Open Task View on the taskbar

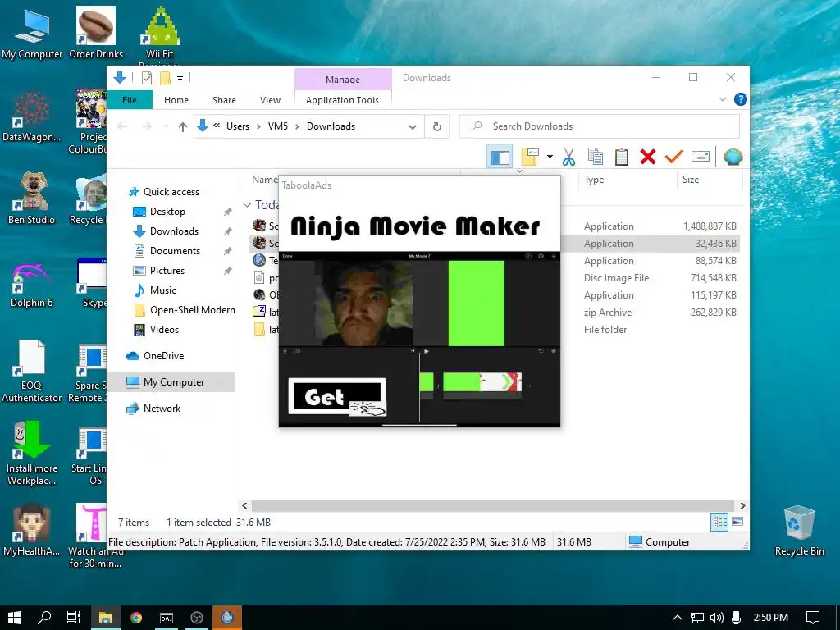click(x=74, y=618)
